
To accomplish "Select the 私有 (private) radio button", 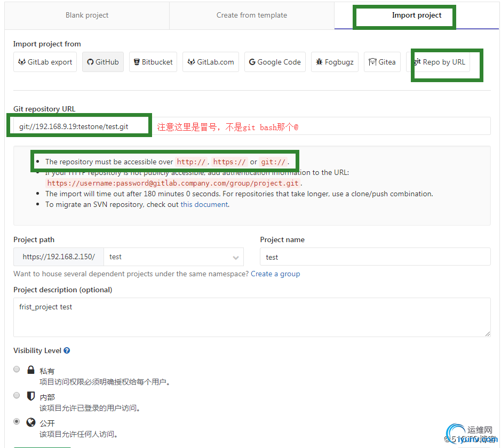I will click(x=17, y=369).
